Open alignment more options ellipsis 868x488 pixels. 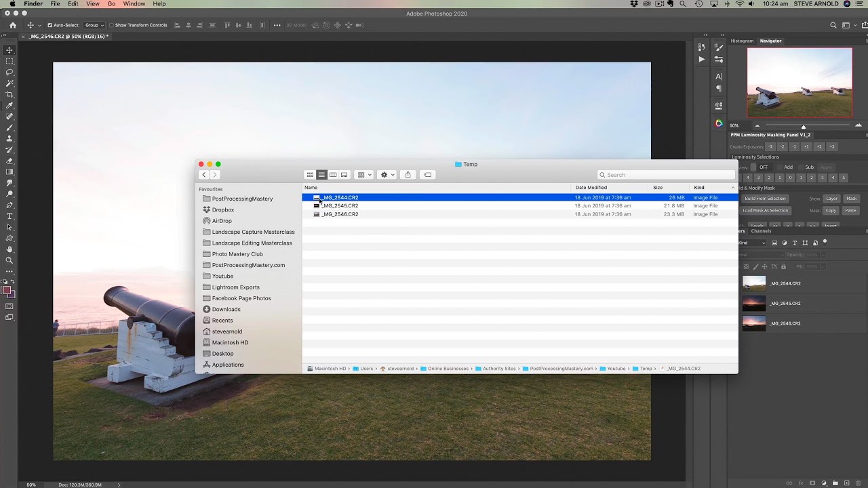(x=277, y=25)
